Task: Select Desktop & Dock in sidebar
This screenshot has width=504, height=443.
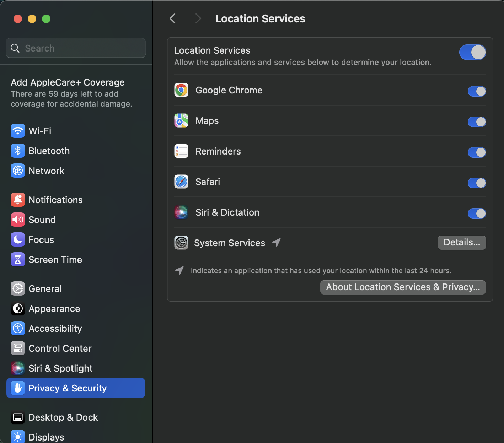Action: click(63, 417)
